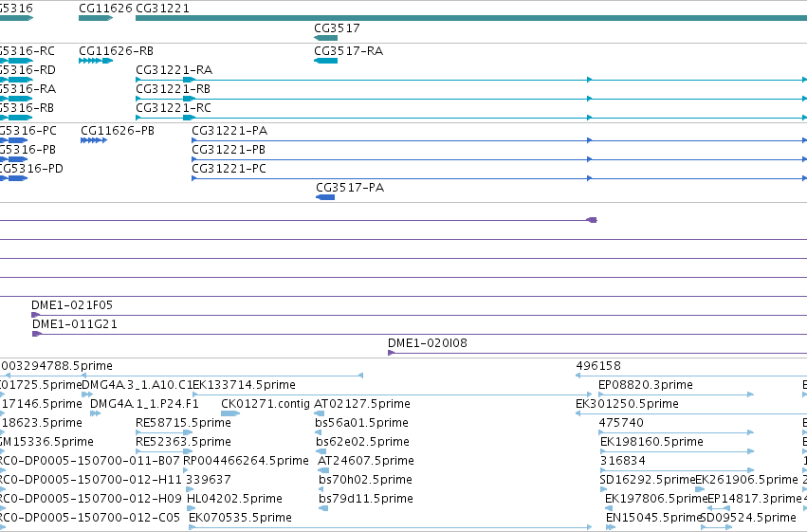
Task: Click the CG31221 gene span bar
Action: 471,18
